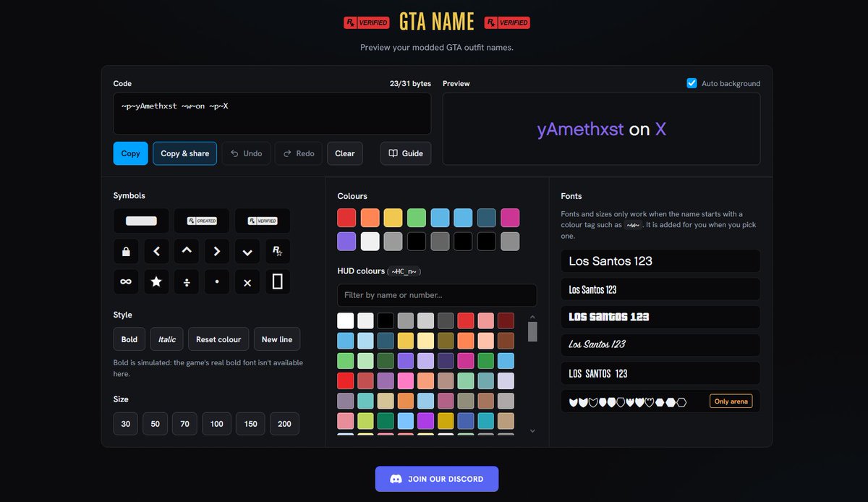The image size is (868, 502).
Task: Insert the blank white badge symbol
Action: (141, 221)
